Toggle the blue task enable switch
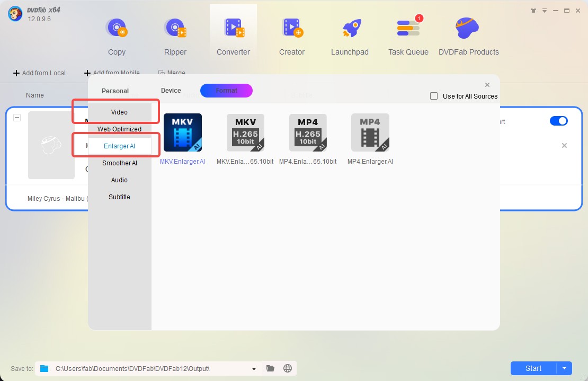The image size is (588, 381). click(x=559, y=121)
